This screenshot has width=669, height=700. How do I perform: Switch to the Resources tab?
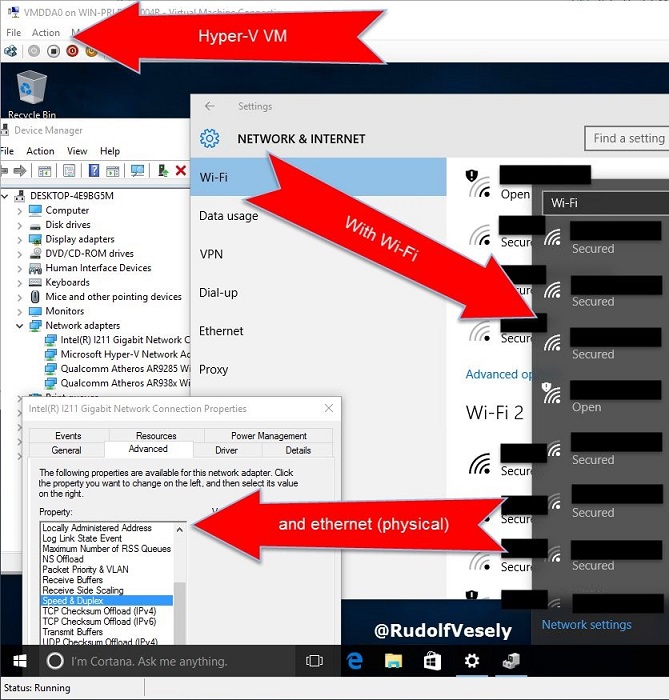[x=156, y=435]
